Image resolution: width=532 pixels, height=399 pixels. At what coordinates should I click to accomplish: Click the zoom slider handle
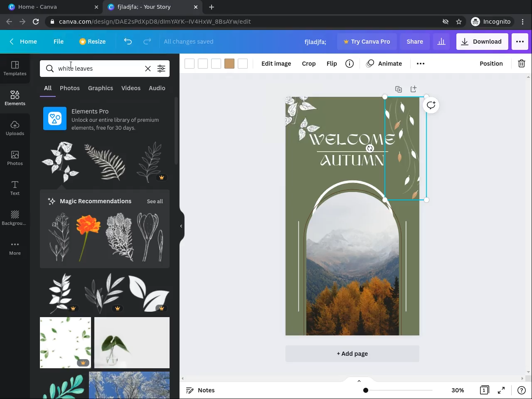click(366, 390)
